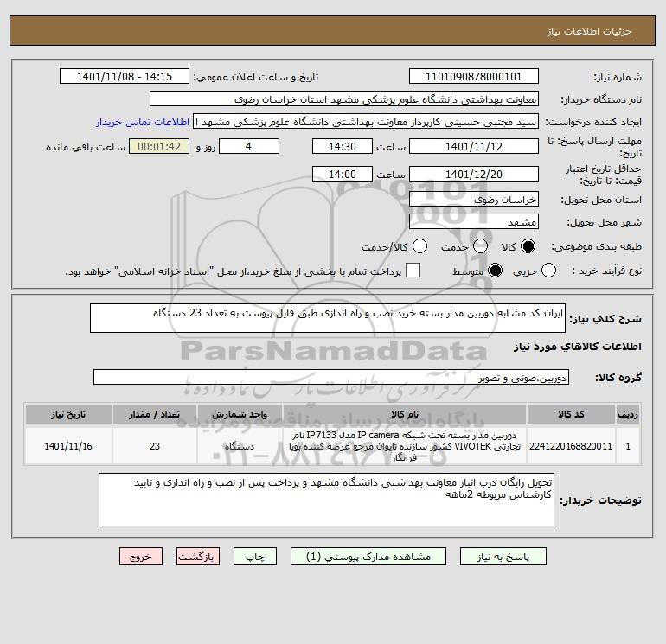Image resolution: width=666 pixels, height=644 pixels.
Task: Click the remaining days field showing 4
Action: [x=249, y=146]
